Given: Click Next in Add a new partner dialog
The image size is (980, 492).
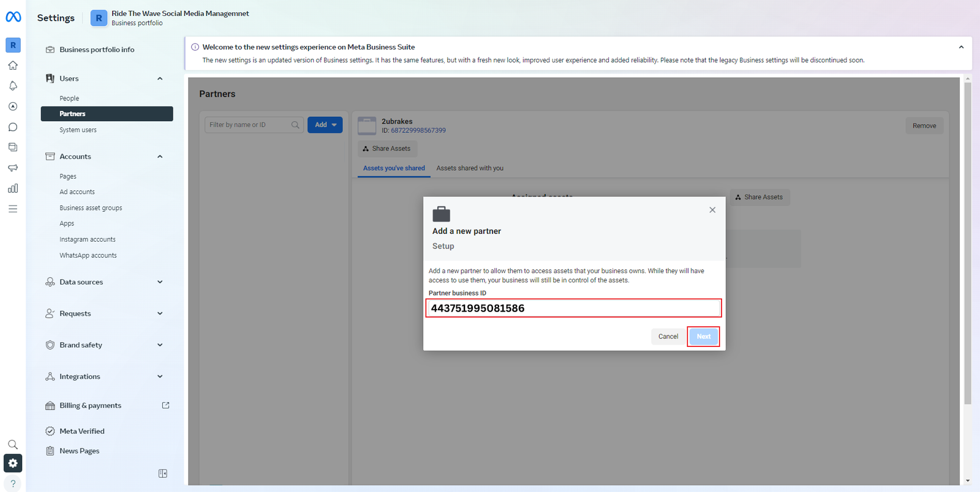Looking at the screenshot, I should click(703, 337).
